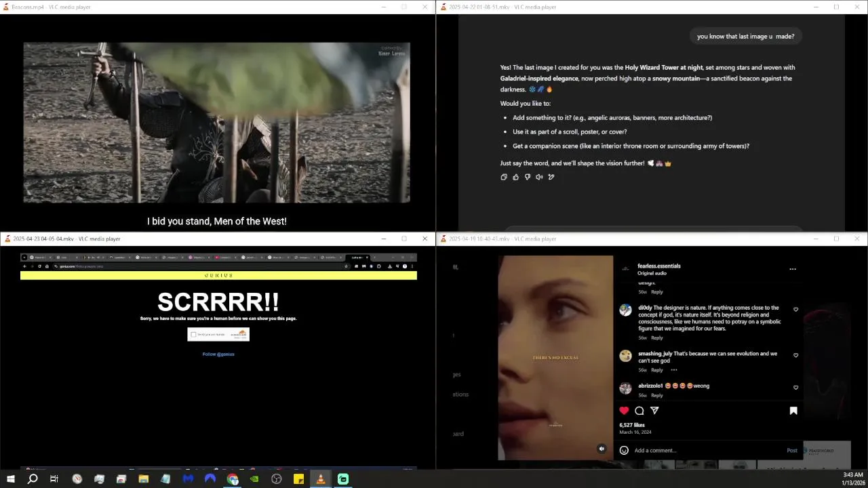
Task: Check the Verify you are human checkbox
Action: [193, 334]
